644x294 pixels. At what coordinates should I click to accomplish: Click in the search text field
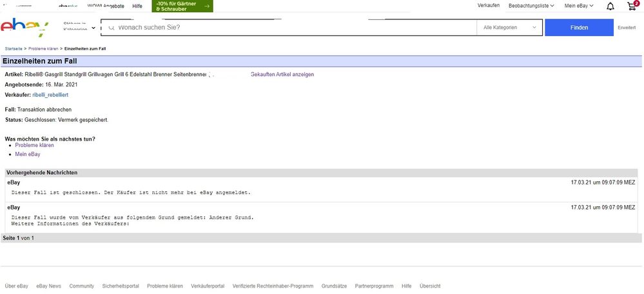pos(290,28)
